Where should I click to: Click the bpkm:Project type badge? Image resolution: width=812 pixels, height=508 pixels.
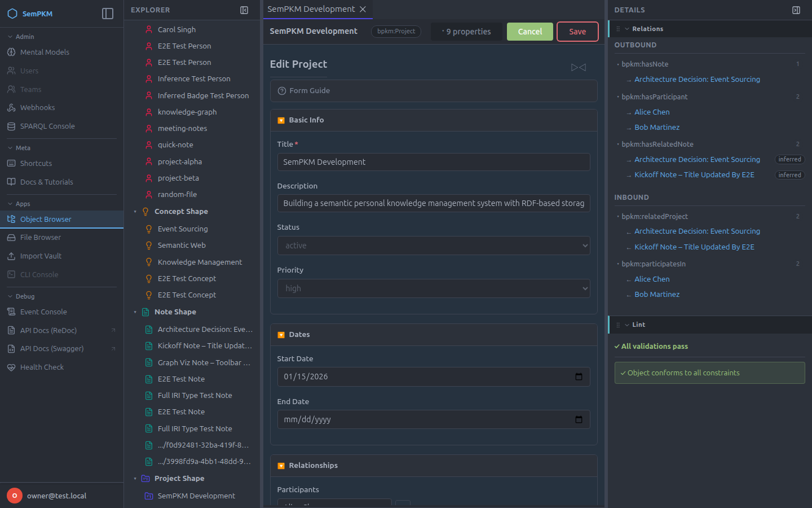click(396, 32)
